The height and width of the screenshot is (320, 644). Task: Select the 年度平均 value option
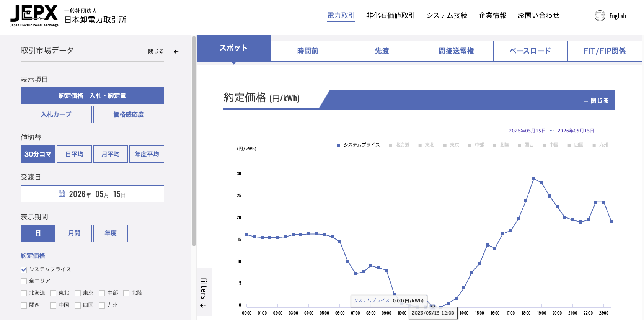click(x=147, y=154)
